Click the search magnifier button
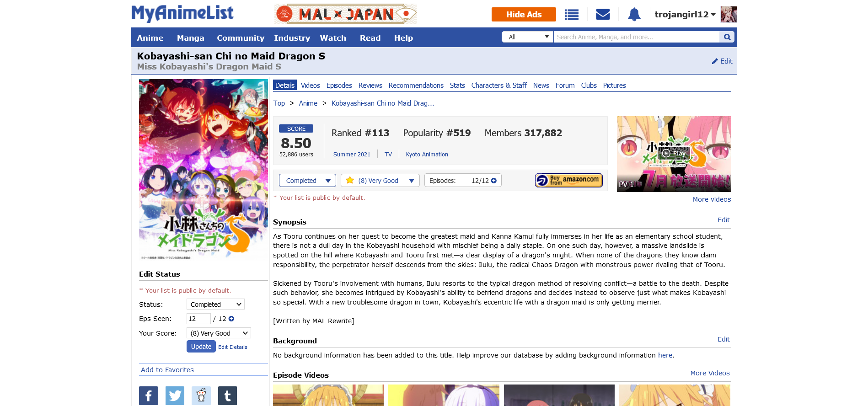The height and width of the screenshot is (406, 868). (x=727, y=37)
